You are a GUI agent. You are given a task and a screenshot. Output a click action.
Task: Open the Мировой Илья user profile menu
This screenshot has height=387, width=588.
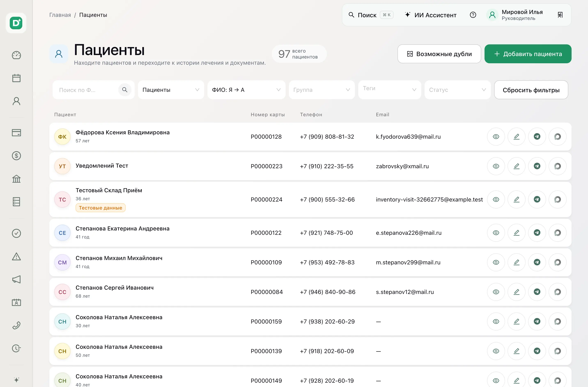click(x=515, y=15)
